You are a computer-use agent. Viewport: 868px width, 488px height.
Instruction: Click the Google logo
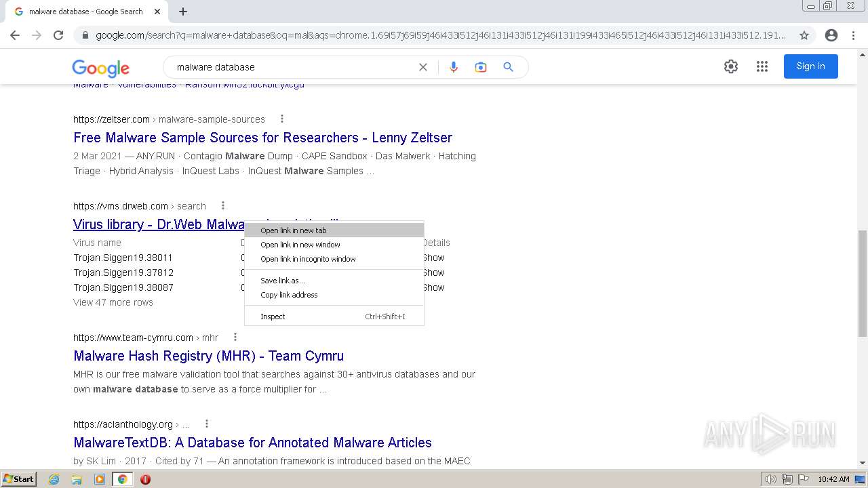tap(100, 68)
